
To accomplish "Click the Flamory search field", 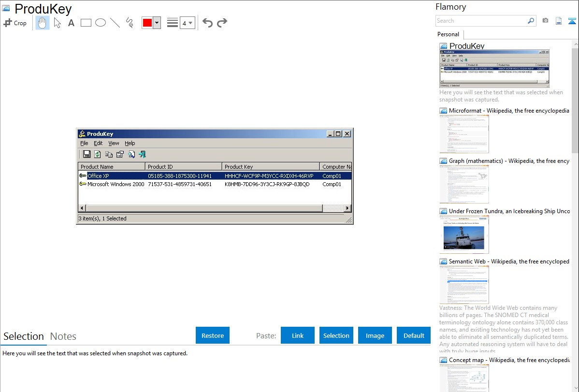I will point(481,21).
